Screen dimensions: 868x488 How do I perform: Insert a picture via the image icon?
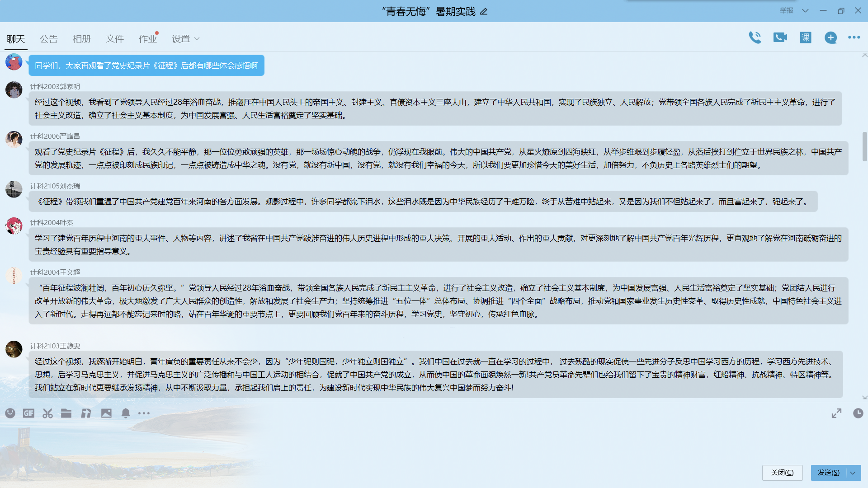point(106,413)
